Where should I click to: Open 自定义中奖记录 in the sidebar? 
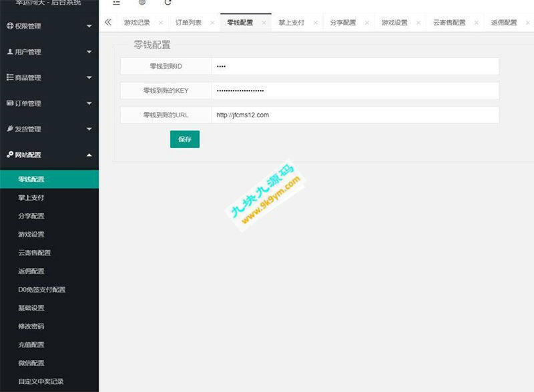49,381
